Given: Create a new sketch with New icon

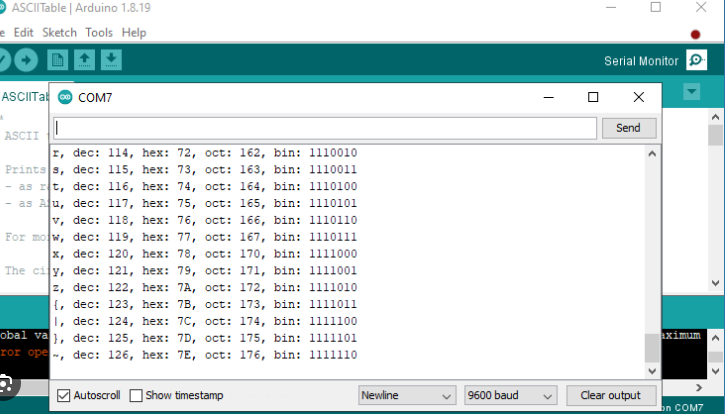Looking at the screenshot, I should click(x=60, y=60).
